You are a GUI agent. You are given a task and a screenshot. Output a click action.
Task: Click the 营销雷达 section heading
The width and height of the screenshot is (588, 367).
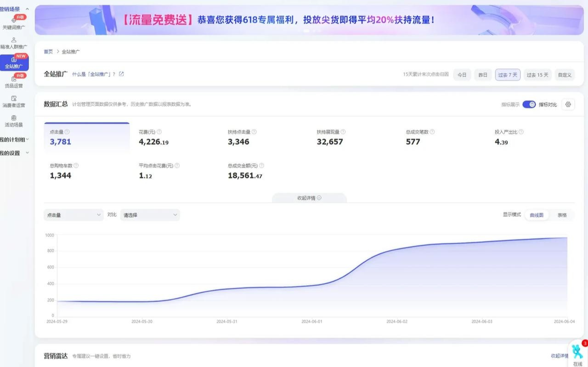[56, 356]
